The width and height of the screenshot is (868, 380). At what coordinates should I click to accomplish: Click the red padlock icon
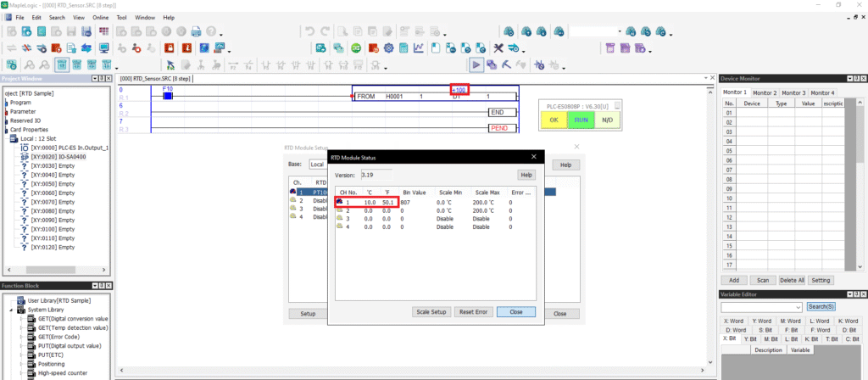pyautogui.click(x=170, y=47)
